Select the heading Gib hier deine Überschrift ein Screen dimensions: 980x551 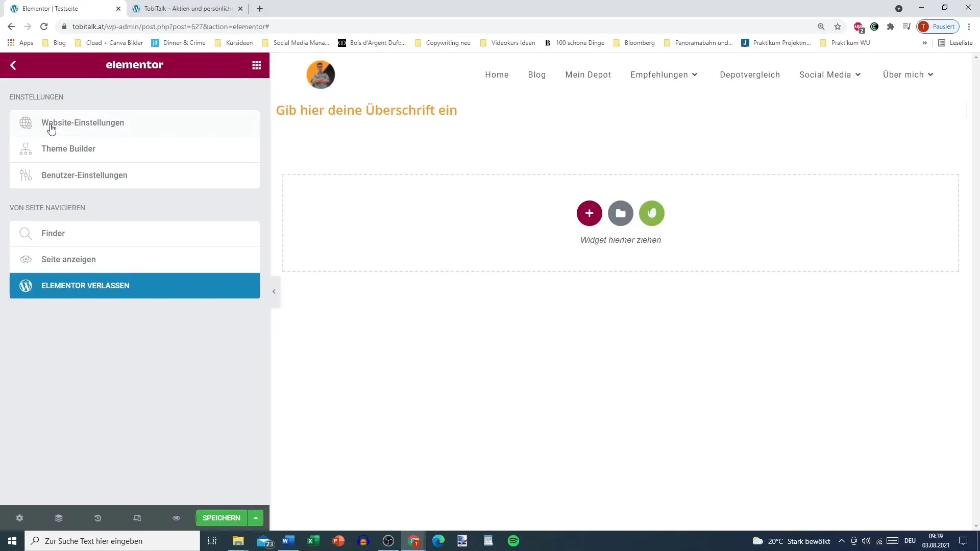tap(366, 110)
